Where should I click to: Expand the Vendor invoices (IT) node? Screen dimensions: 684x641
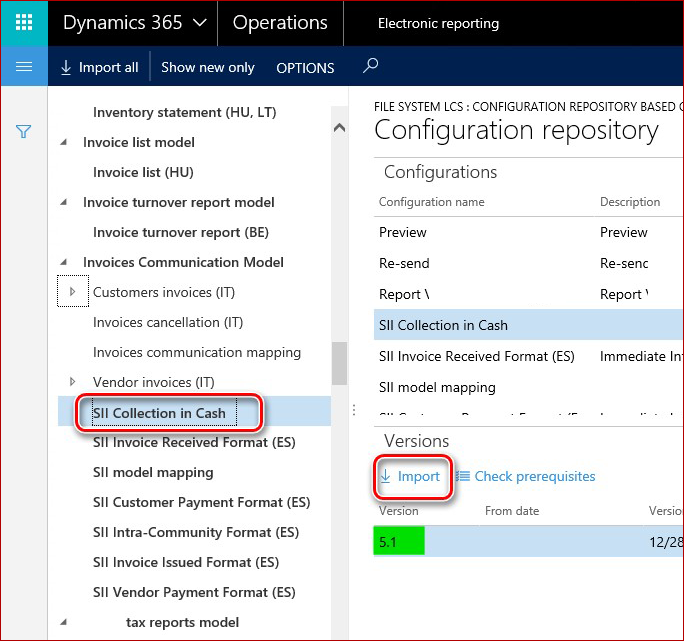click(73, 382)
